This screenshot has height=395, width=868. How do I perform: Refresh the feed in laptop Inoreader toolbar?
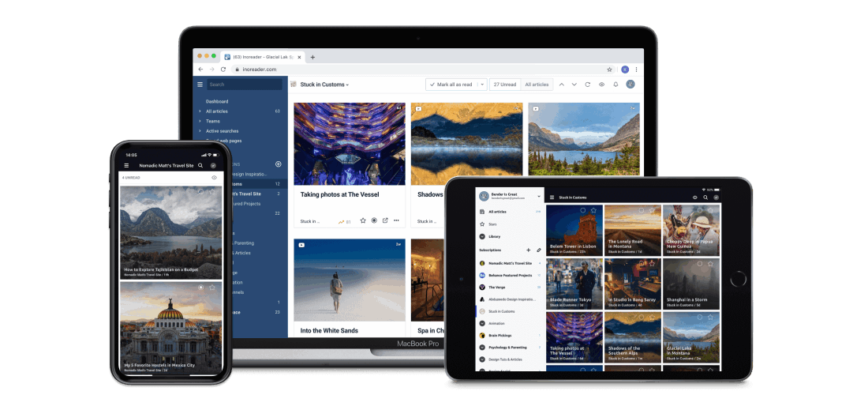(x=587, y=85)
